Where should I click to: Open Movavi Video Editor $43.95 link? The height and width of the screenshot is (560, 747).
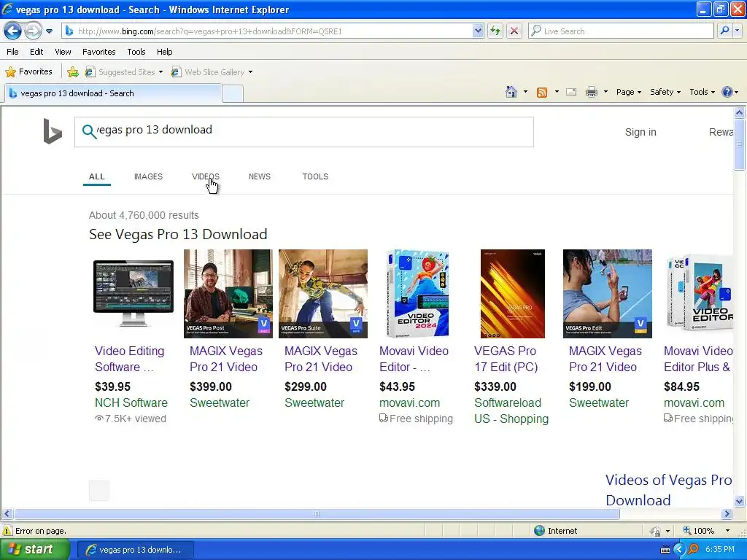pyautogui.click(x=414, y=359)
